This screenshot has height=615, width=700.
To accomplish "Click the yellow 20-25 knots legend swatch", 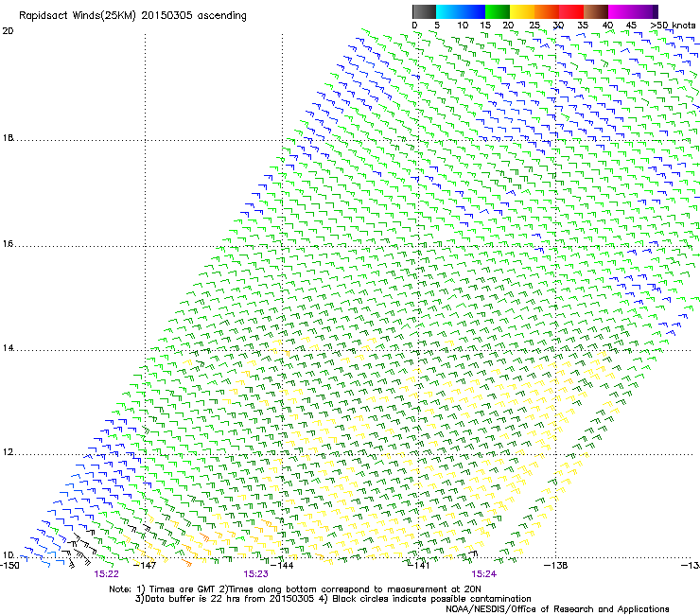I will pyautogui.click(x=522, y=11).
